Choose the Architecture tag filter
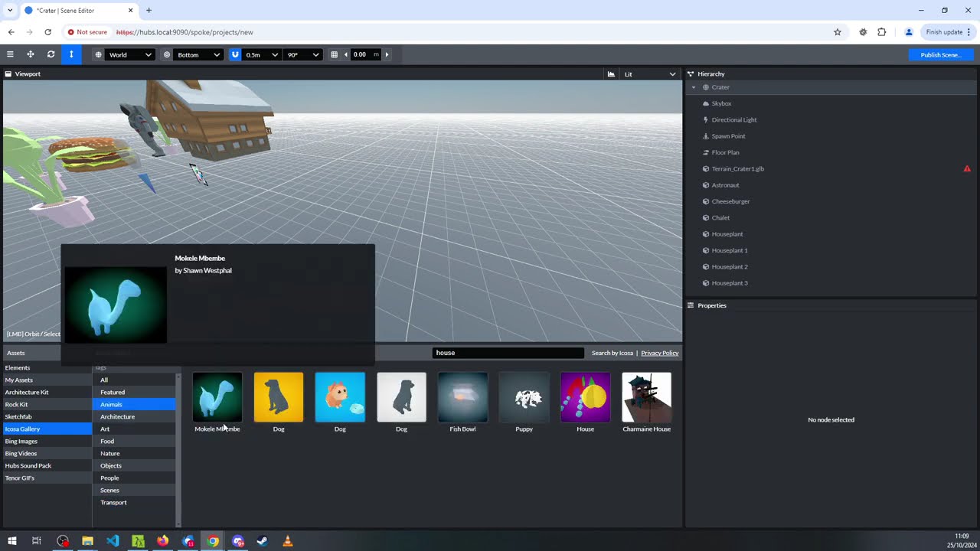This screenshot has width=980, height=551. point(117,416)
